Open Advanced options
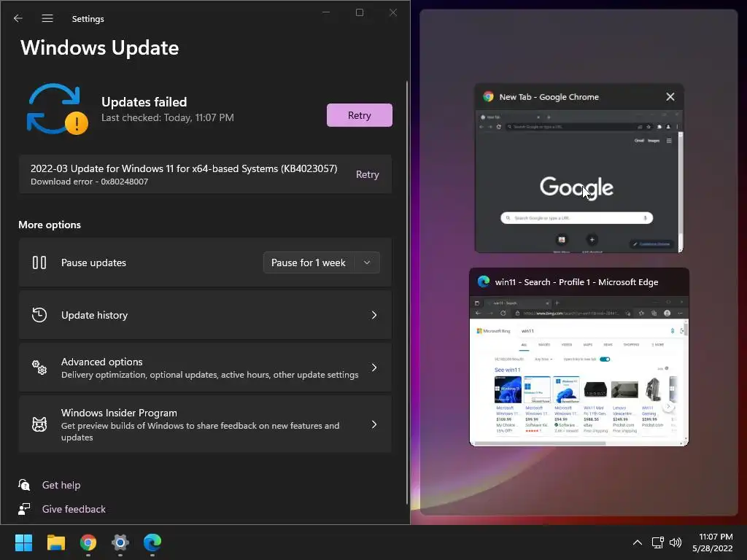The image size is (747, 560). 205,367
